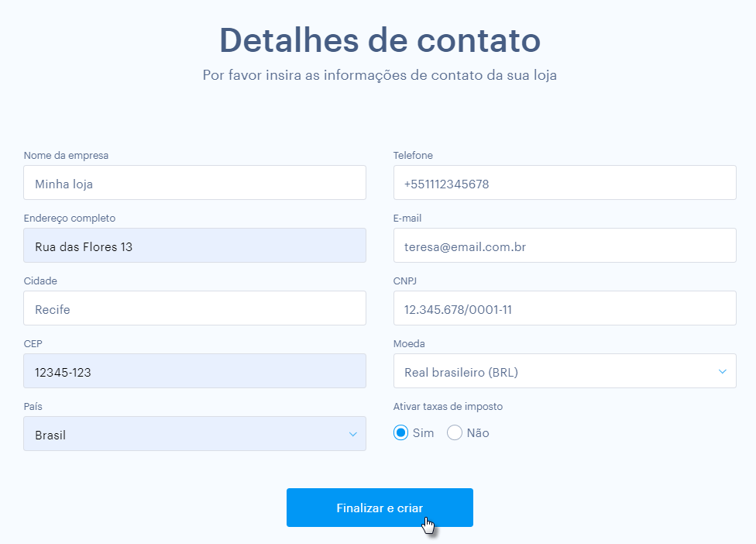Click the Detalhes de contato heading

point(380,40)
